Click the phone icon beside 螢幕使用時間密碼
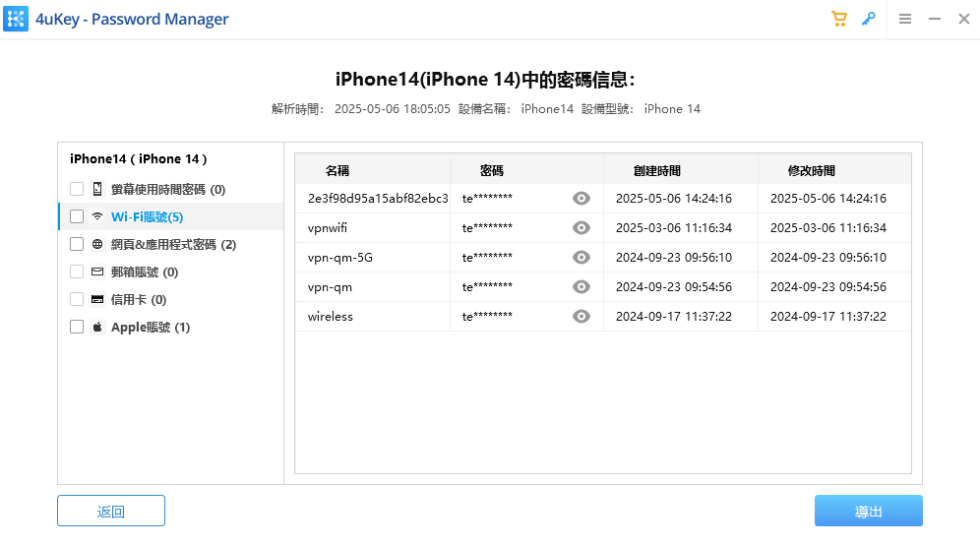Viewport: 980px width, 545px height. (x=97, y=189)
